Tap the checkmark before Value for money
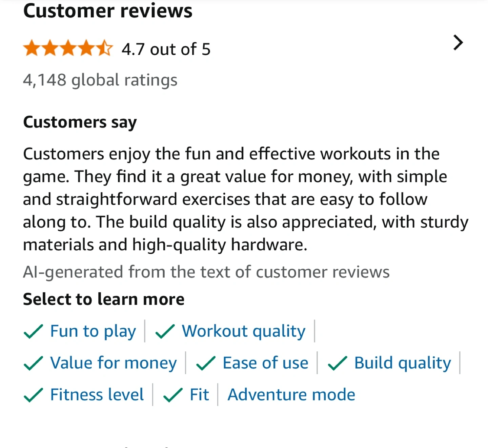 (33, 363)
